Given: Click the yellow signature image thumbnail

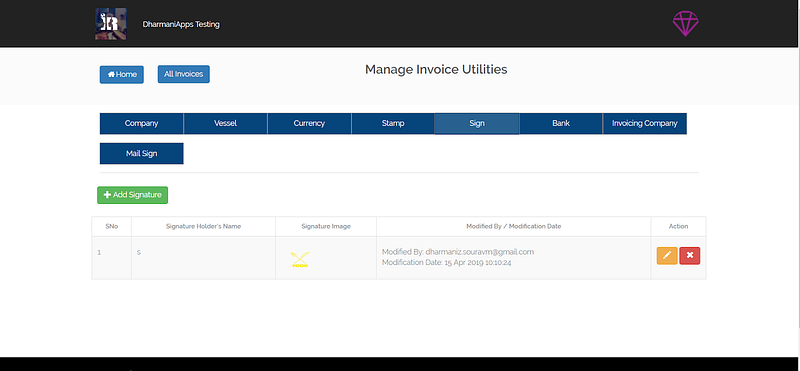Looking at the screenshot, I should (x=299, y=259).
